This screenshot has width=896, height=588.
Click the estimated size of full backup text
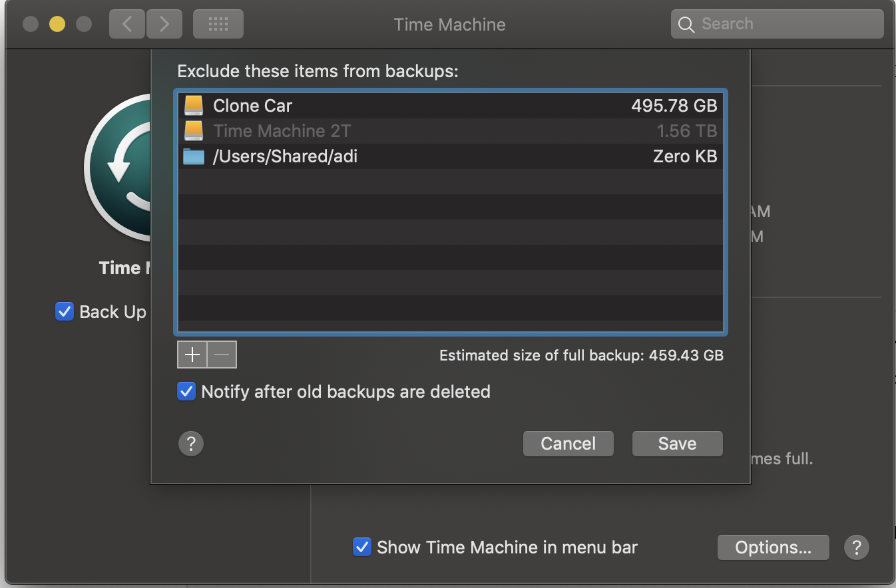tap(581, 355)
